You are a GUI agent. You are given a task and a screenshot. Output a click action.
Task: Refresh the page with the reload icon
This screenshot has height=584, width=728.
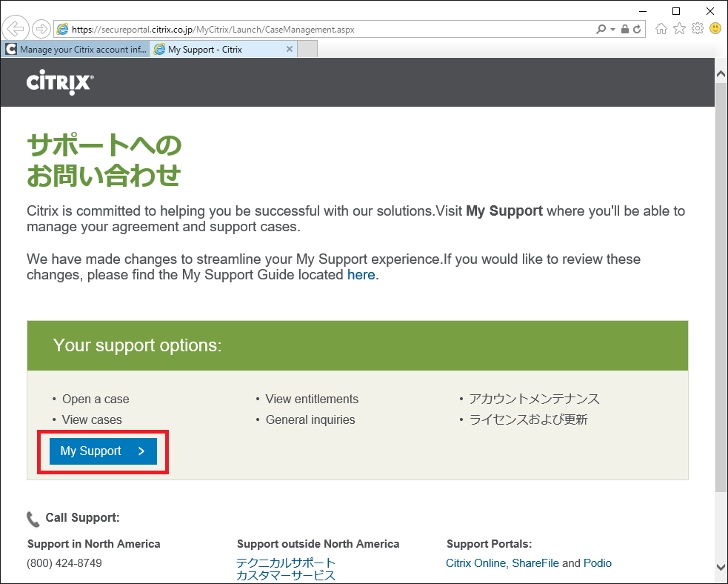point(637,29)
